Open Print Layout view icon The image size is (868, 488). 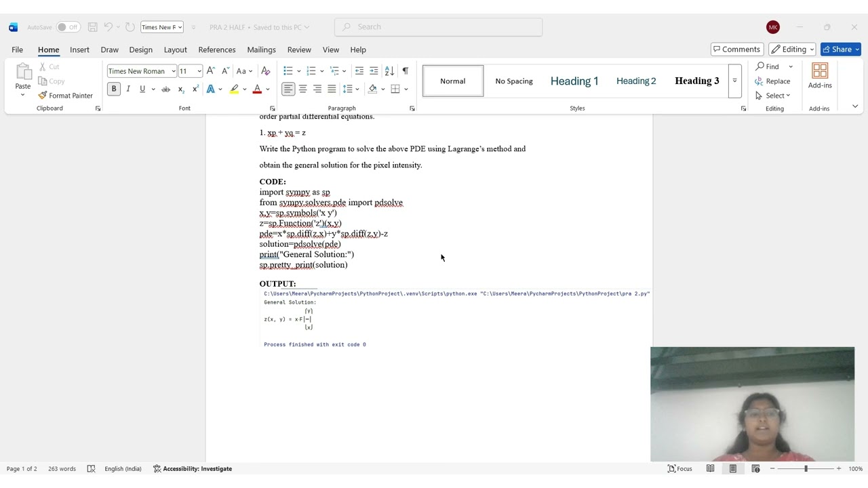(733, 468)
